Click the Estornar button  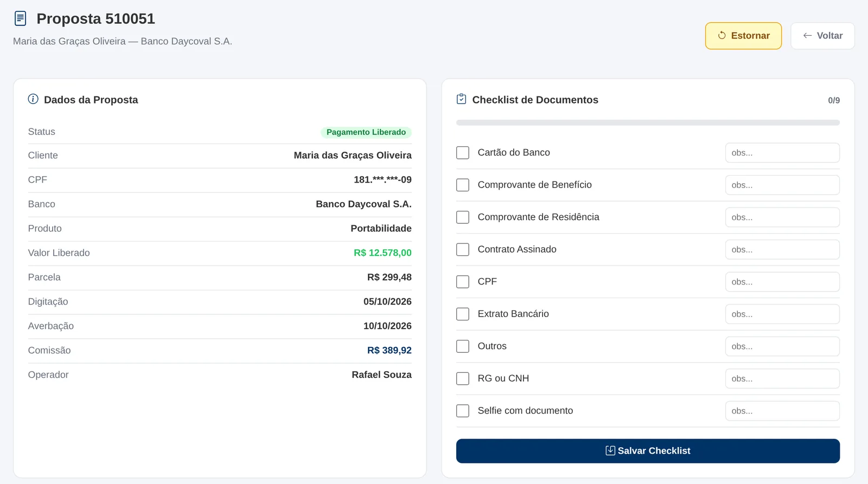coord(743,36)
